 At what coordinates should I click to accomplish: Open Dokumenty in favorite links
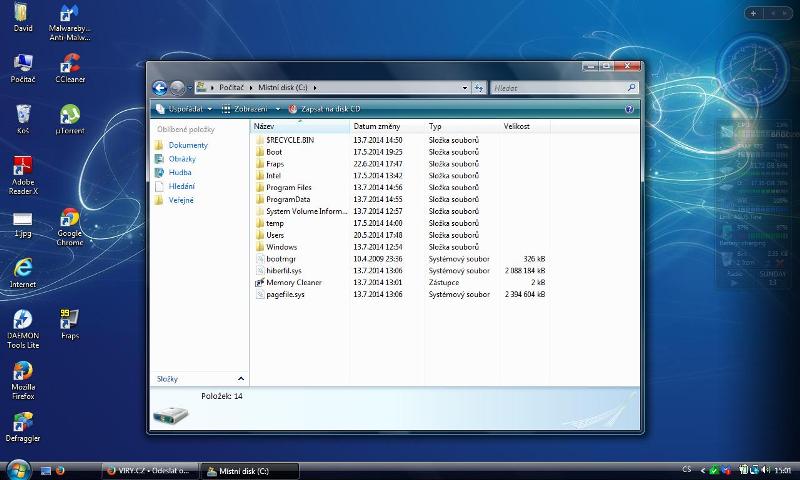(187, 145)
